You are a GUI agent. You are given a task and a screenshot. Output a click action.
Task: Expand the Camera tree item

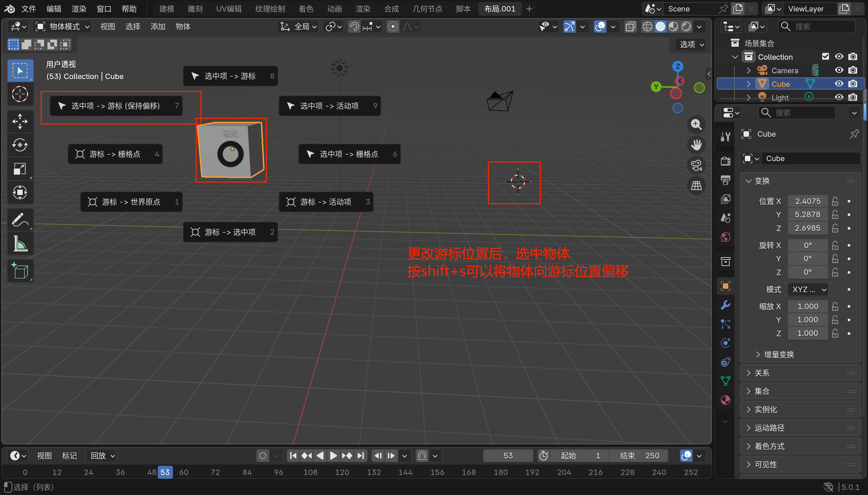(748, 70)
